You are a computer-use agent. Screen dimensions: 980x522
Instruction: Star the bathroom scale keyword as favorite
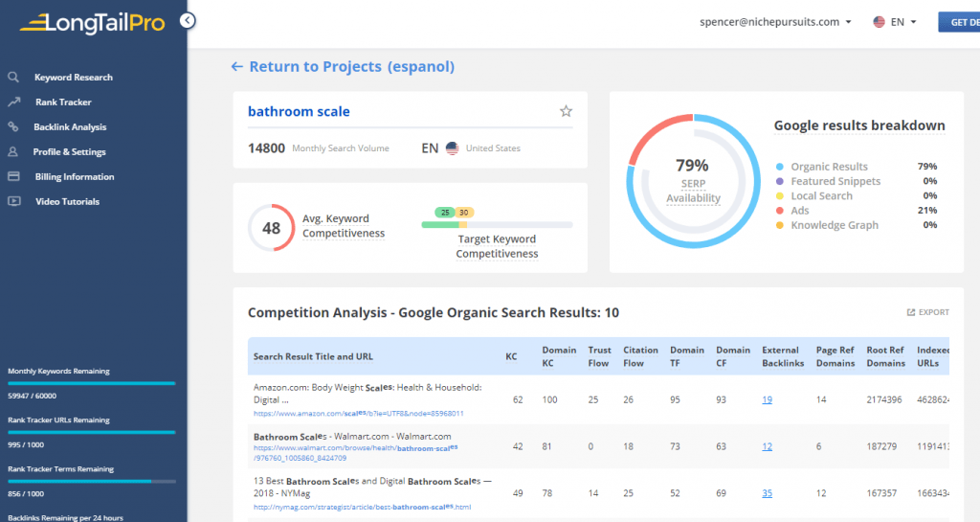566,111
